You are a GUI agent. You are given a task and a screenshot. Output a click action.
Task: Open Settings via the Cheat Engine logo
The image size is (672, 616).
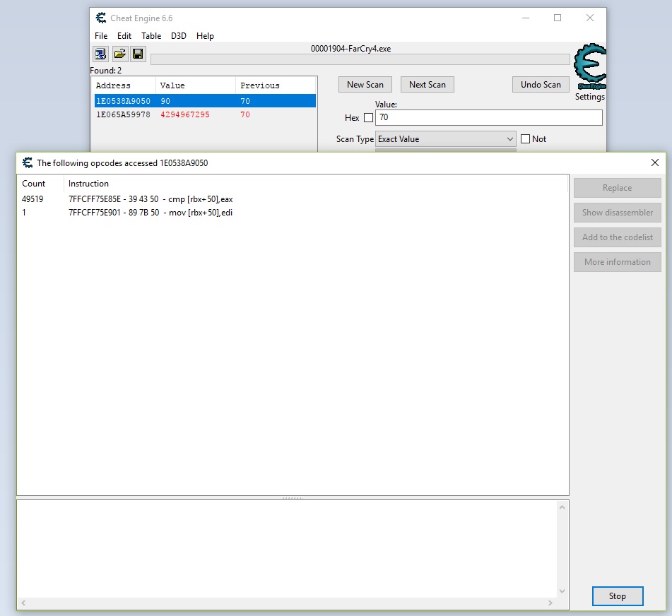pyautogui.click(x=590, y=66)
